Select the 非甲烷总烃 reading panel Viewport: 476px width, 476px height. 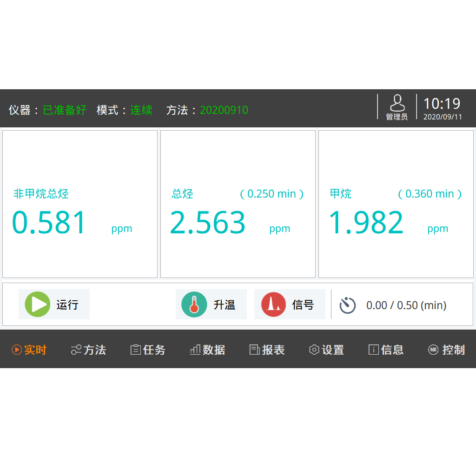click(80, 204)
